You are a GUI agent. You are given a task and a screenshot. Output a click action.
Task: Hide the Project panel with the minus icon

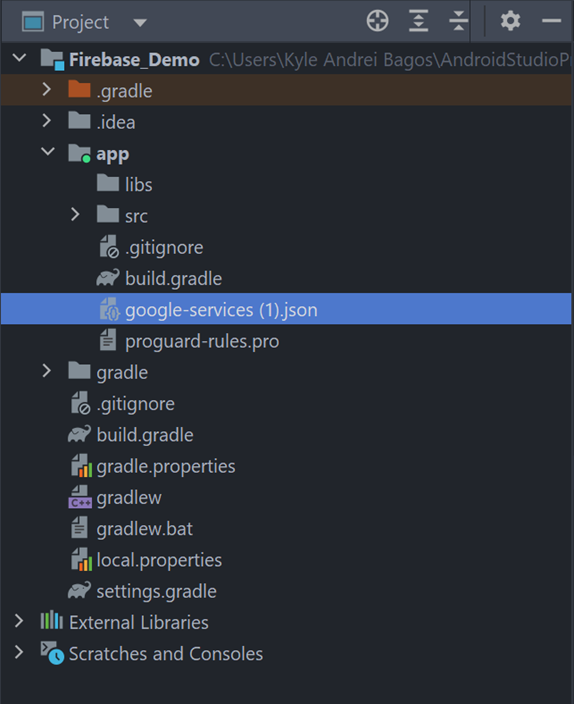551,21
